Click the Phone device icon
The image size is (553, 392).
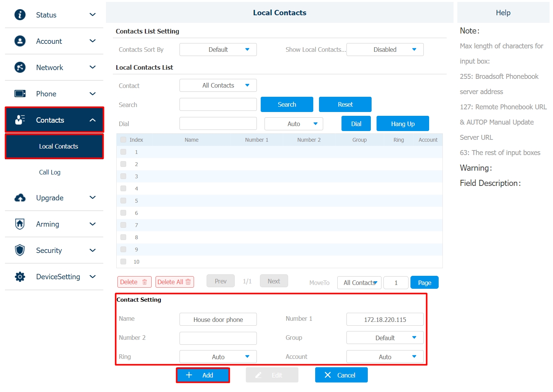pos(20,93)
